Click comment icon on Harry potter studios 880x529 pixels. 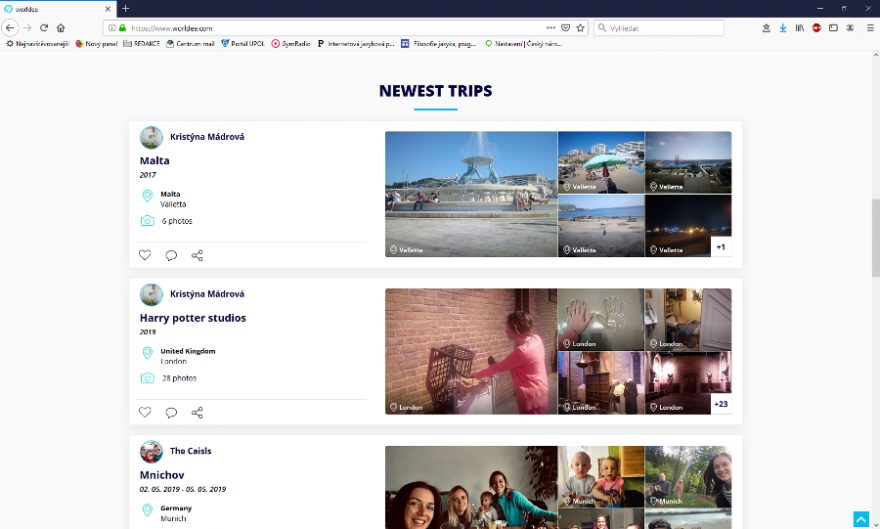[x=171, y=412]
